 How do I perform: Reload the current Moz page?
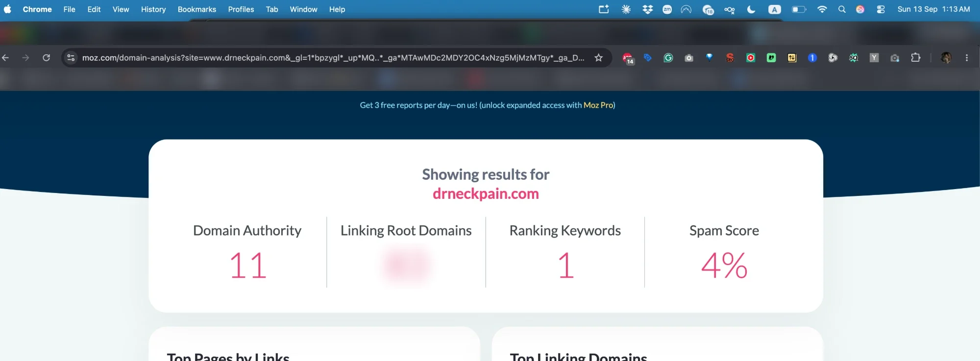pos(46,58)
